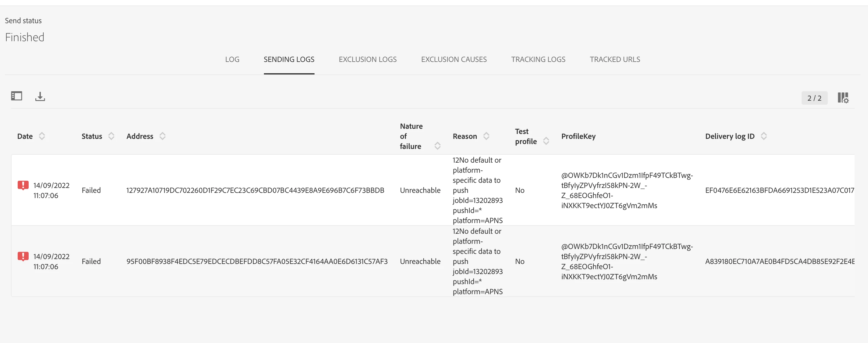Open the EXCLUSION LOGS tab
868x343 pixels.
coord(368,60)
